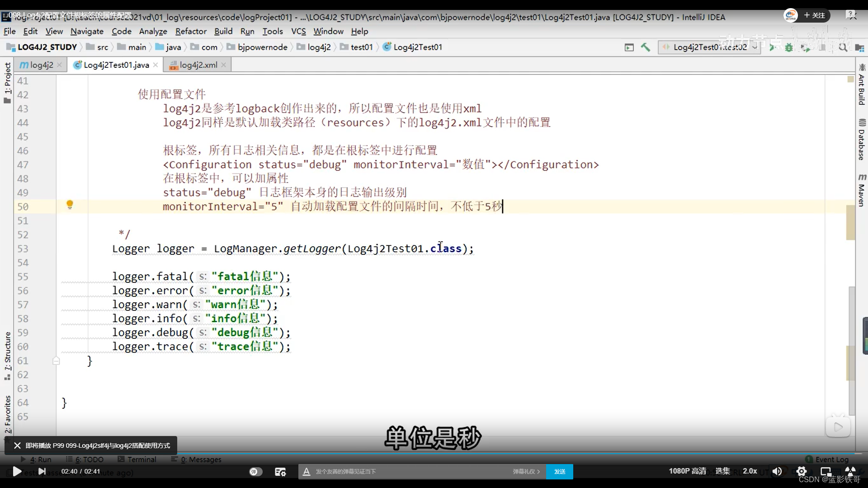This screenshot has width=868, height=488.
Task: Click the project structure layout icon
Action: 859,47
